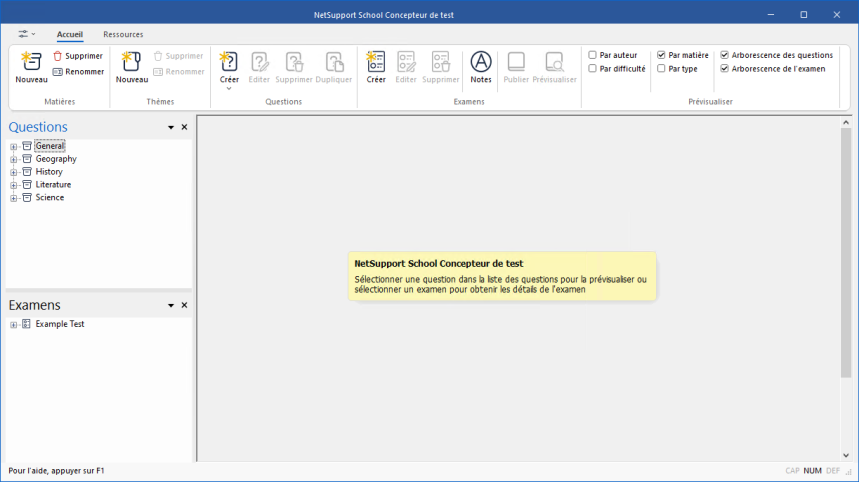This screenshot has width=859, height=482.
Task: Click Editer in the Examens group
Action: [x=406, y=67]
